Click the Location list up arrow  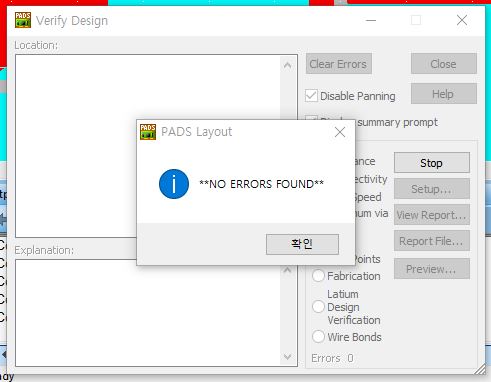coord(288,65)
